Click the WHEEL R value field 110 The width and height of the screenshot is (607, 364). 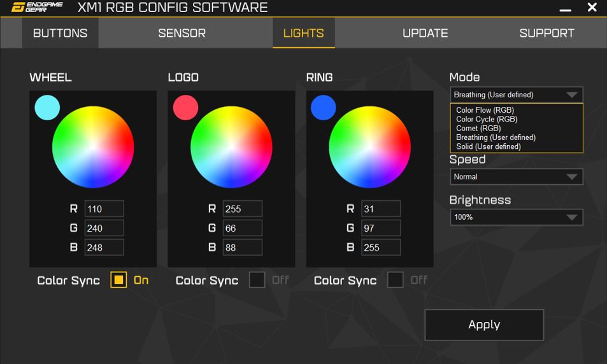point(104,209)
